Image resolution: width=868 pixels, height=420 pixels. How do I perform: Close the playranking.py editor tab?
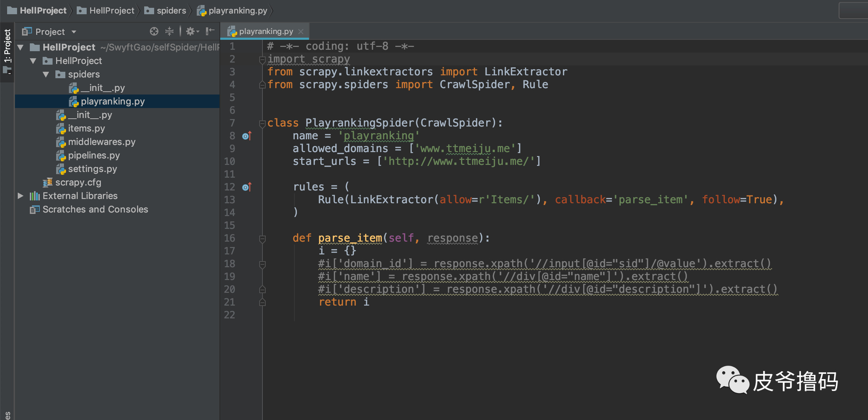click(x=301, y=32)
